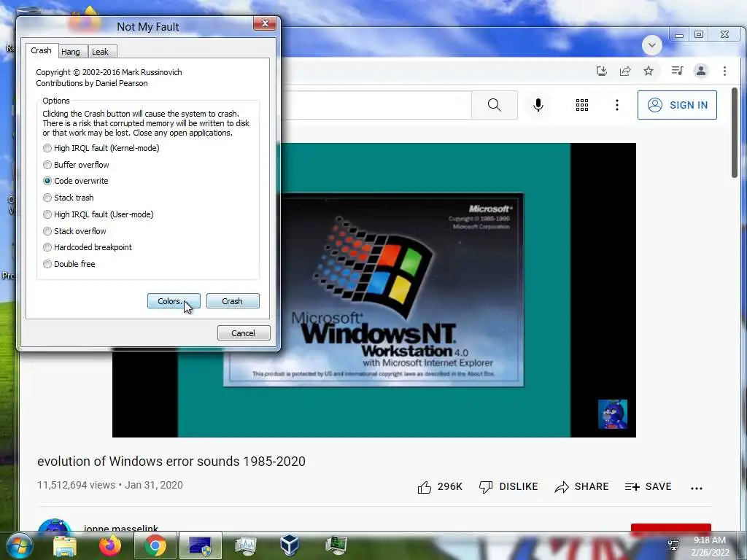Open more actions ellipsis under video
Screen dimensions: 747x560
tap(697, 488)
